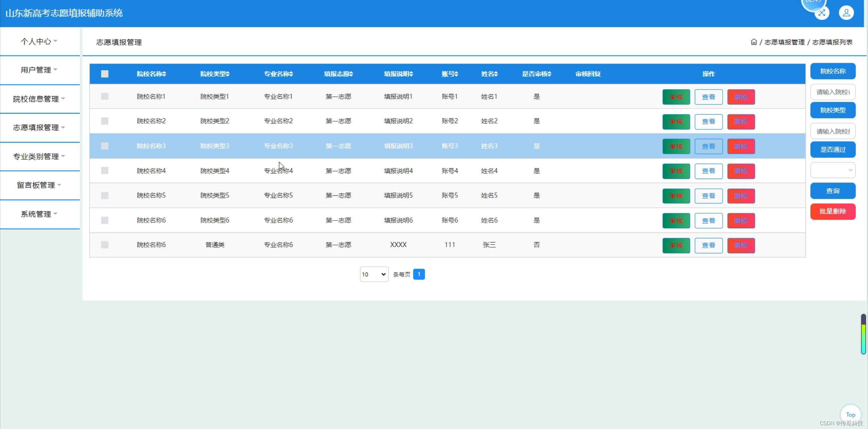Open the user profile avatar icon

(846, 13)
